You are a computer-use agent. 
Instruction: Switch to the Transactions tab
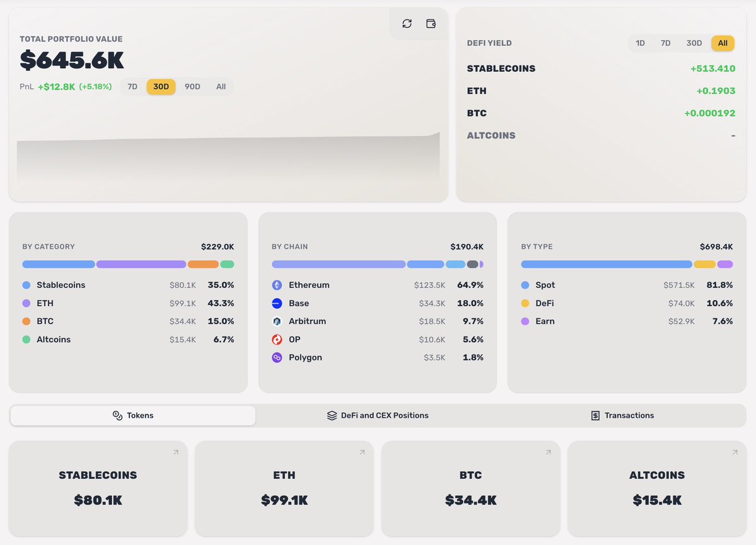pos(623,415)
